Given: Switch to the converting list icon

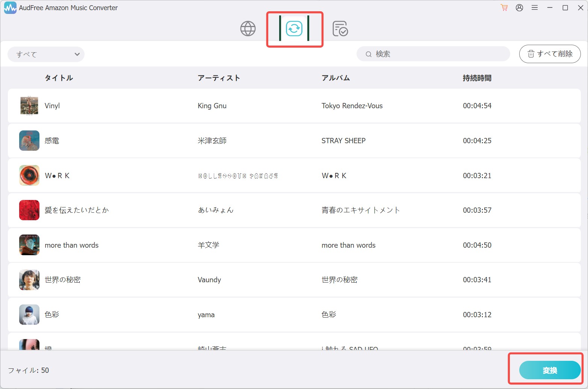Looking at the screenshot, I should pyautogui.click(x=294, y=29).
